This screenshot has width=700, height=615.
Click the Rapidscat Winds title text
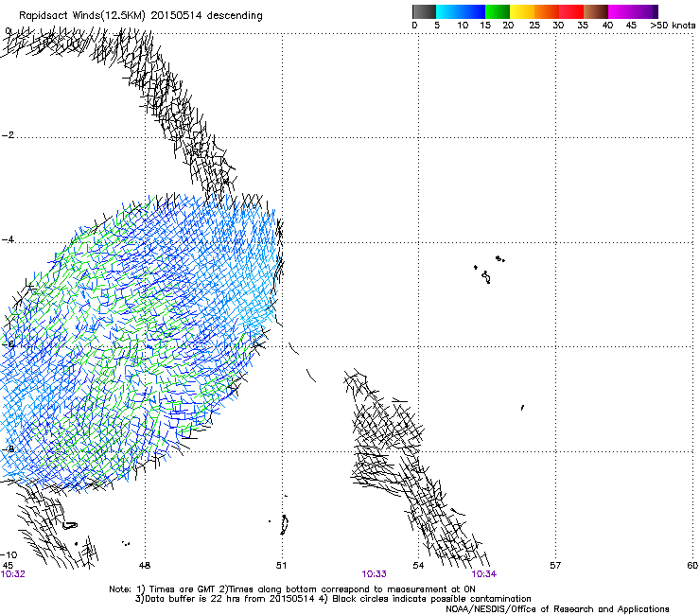pyautogui.click(x=141, y=16)
